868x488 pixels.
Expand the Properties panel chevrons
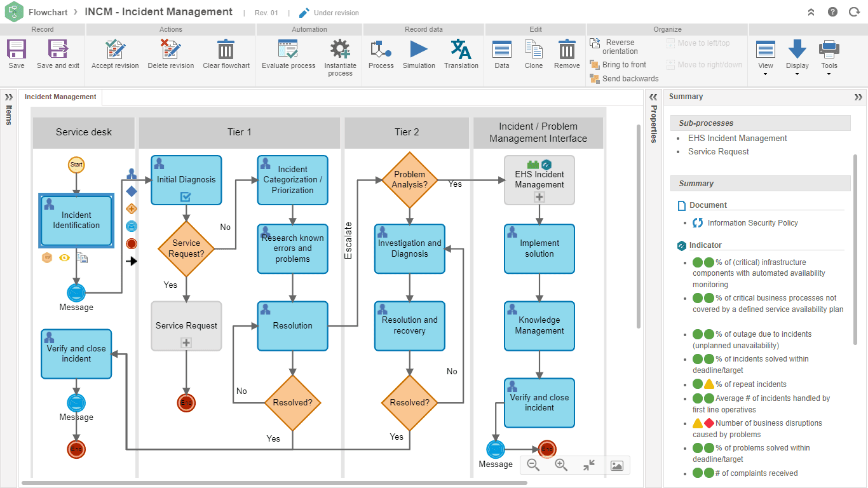coord(653,97)
